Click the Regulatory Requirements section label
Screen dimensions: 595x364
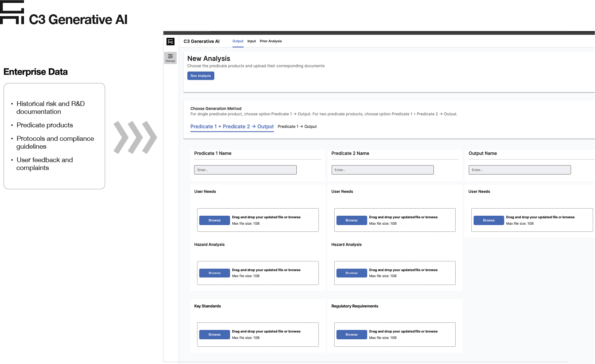pyautogui.click(x=355, y=306)
